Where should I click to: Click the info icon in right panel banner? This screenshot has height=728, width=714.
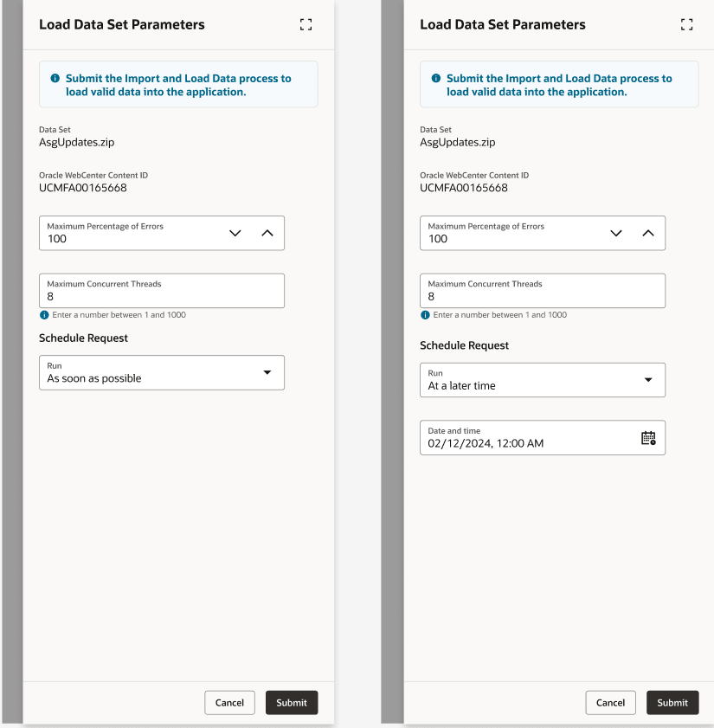(x=435, y=78)
